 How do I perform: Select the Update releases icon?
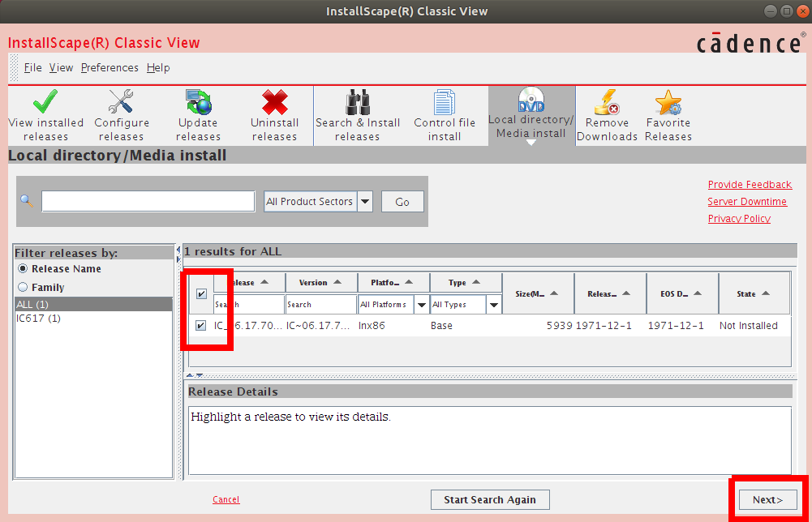(x=197, y=113)
